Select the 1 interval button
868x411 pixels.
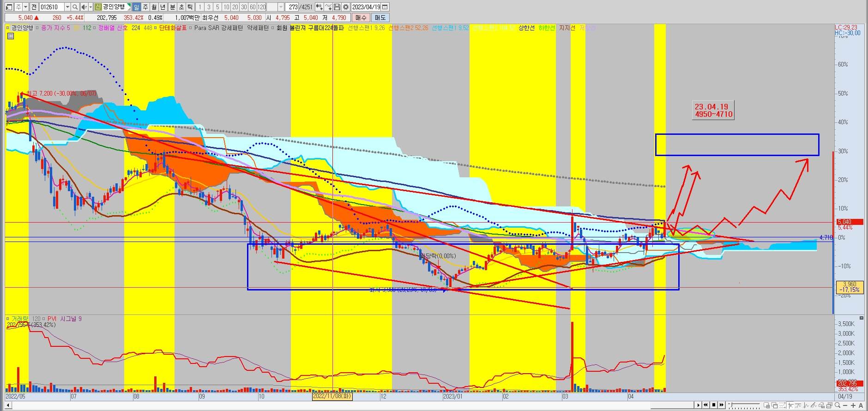[x=200, y=7]
